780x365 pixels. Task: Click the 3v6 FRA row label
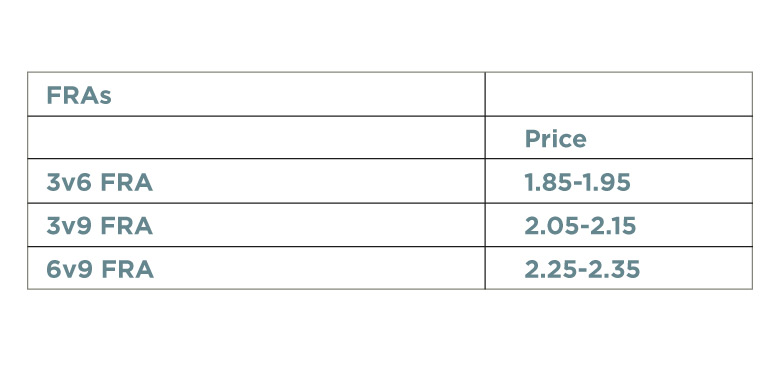99,182
